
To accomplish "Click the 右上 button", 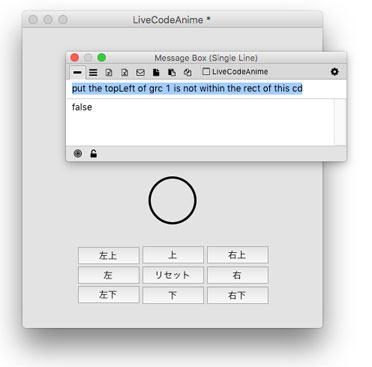I will (x=238, y=255).
